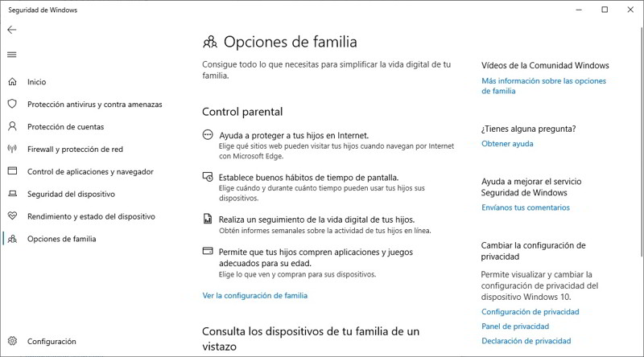Click the Inicio home icon

(x=12, y=82)
